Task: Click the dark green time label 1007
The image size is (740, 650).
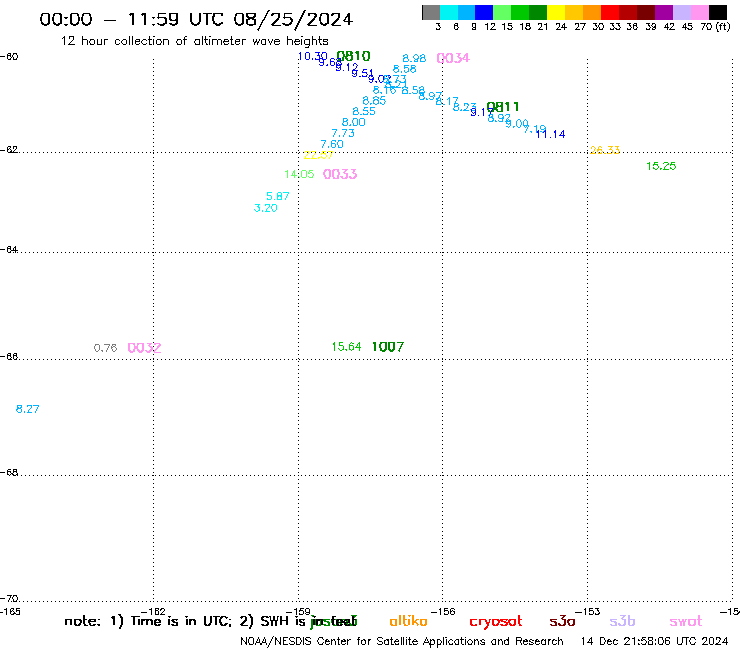Action: 388,347
